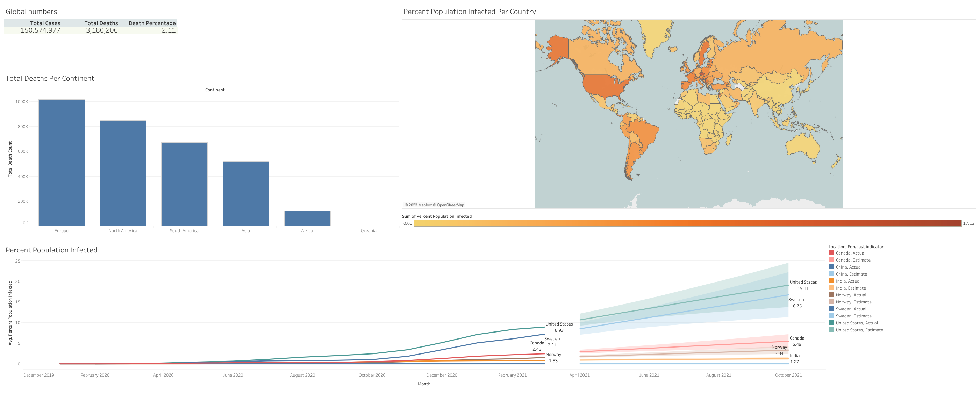
Task: Select the Asia bar
Action: tap(246, 193)
